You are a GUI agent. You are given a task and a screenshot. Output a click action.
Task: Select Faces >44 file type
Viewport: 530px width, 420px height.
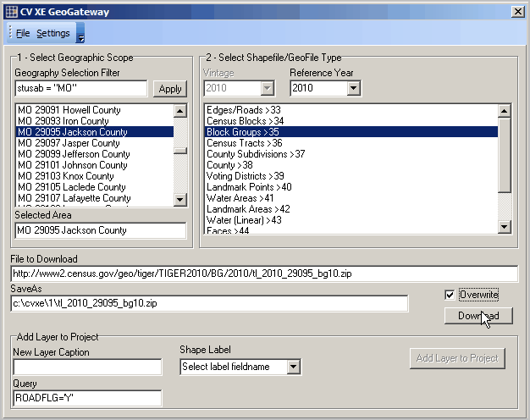coord(351,230)
